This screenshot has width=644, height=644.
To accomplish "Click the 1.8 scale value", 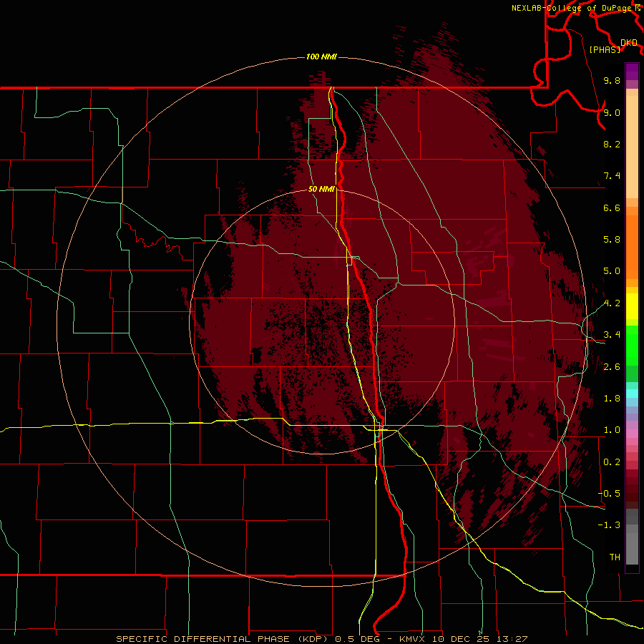I will pos(612,399).
